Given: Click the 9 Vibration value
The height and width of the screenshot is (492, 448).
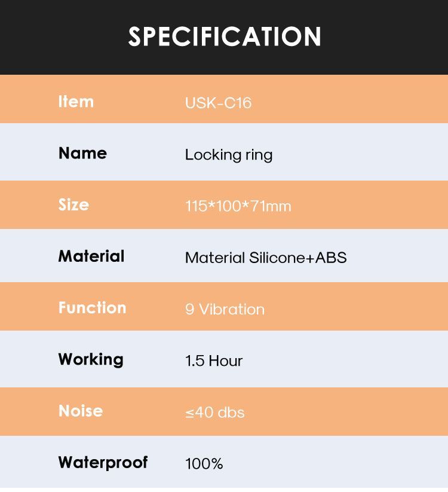Looking at the screenshot, I should coord(225,310).
